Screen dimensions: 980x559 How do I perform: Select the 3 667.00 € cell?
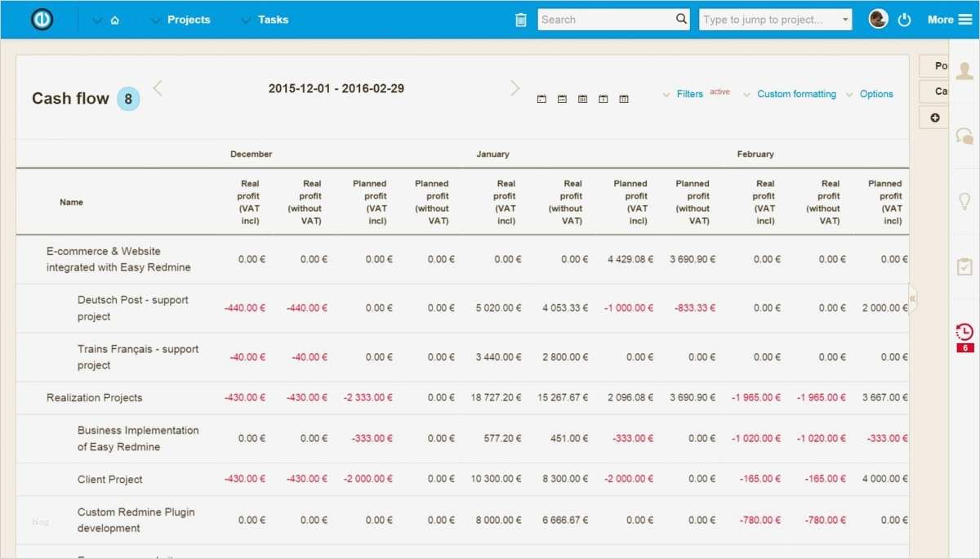pos(885,398)
